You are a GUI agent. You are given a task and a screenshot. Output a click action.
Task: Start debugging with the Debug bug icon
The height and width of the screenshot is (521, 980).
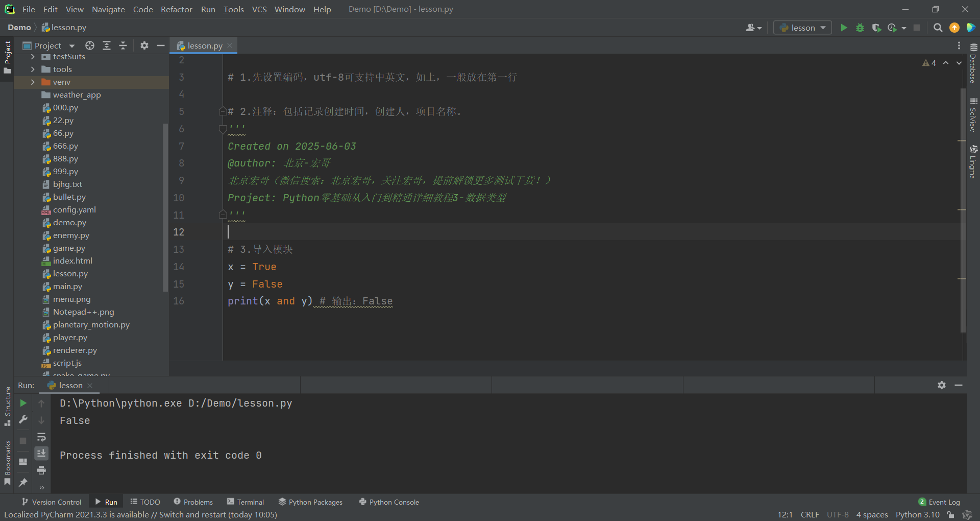pos(860,28)
